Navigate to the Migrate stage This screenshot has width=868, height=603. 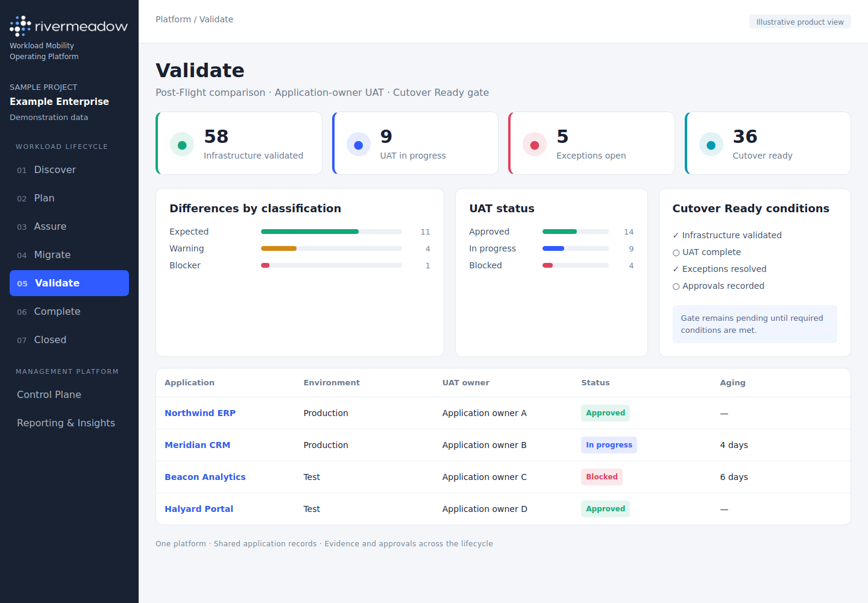point(69,255)
